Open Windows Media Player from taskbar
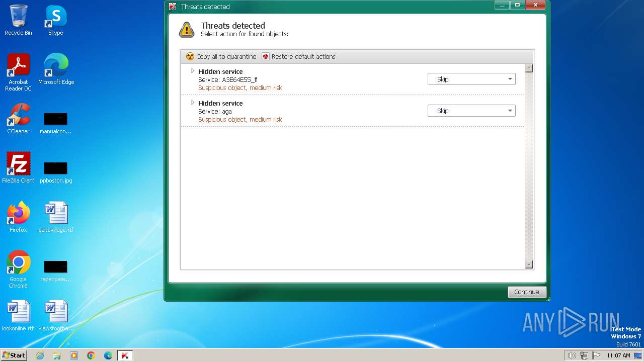Viewport: 644px width, 362px height. pyautogui.click(x=74, y=355)
